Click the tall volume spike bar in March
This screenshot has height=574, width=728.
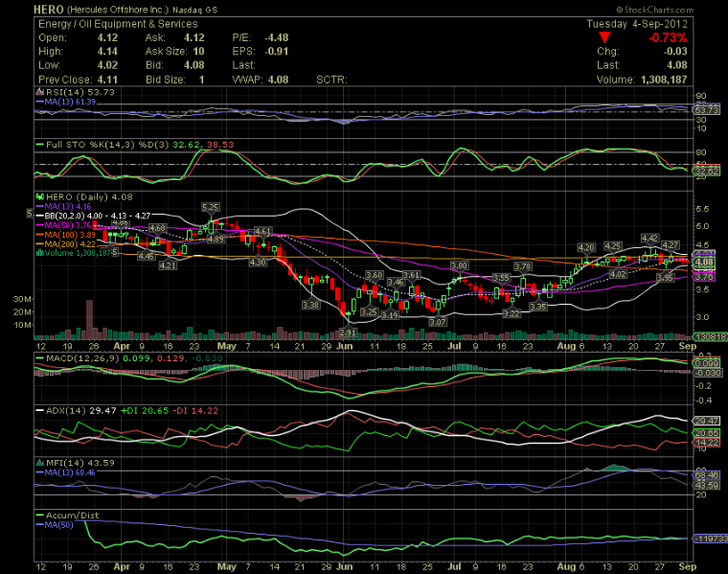point(90,319)
